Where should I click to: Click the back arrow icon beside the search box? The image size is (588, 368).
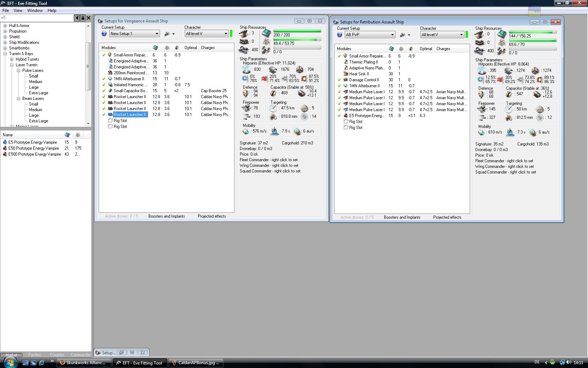[77, 18]
